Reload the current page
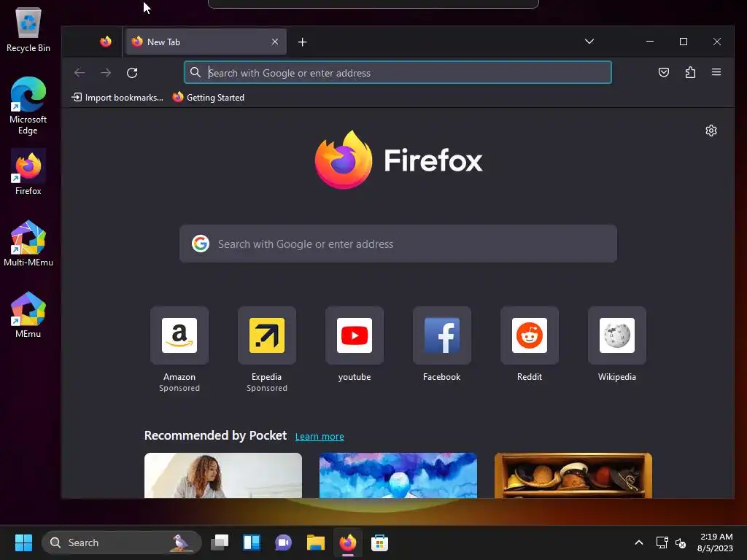 coord(132,72)
